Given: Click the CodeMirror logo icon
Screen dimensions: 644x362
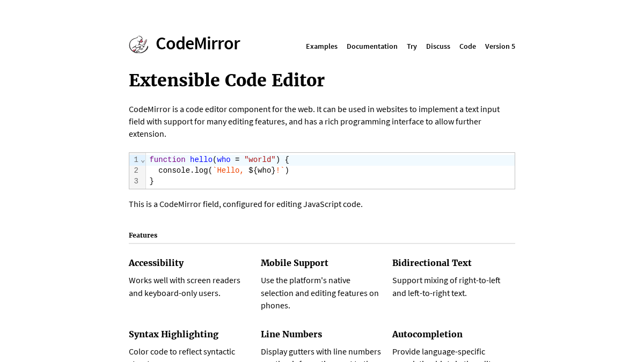Looking at the screenshot, I should point(138,44).
